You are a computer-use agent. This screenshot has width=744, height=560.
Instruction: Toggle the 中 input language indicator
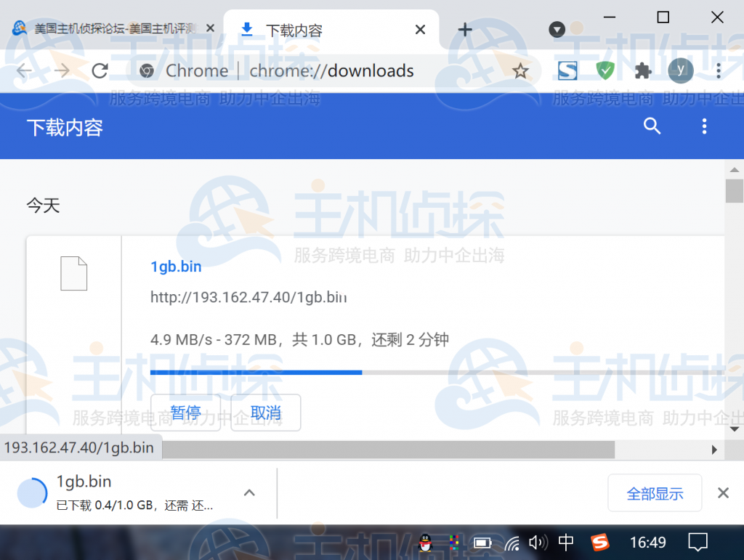click(x=565, y=542)
